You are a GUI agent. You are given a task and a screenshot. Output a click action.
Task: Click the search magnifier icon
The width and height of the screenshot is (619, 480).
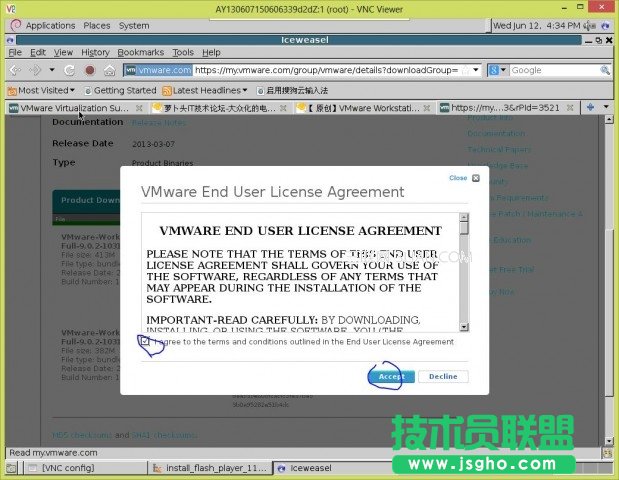[x=604, y=70]
